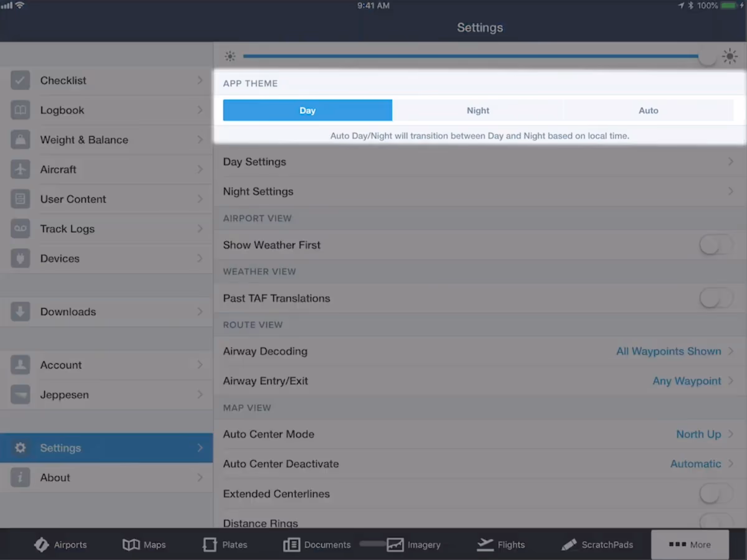
Task: Switch to the Maps tab
Action: (144, 544)
